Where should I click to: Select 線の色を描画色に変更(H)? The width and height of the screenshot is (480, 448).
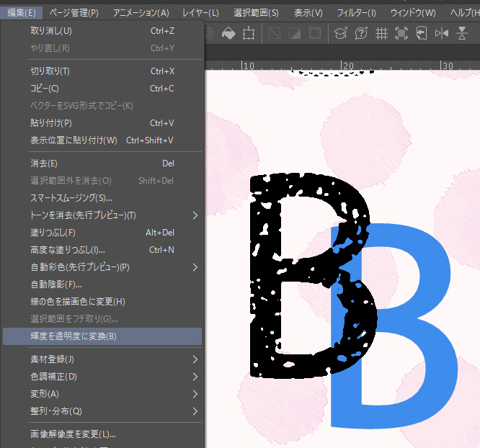78,302
